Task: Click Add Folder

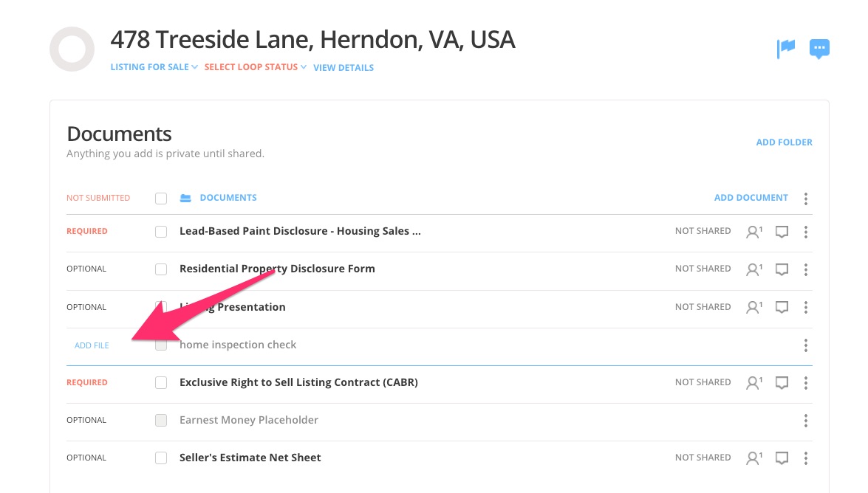Action: pyautogui.click(x=784, y=142)
